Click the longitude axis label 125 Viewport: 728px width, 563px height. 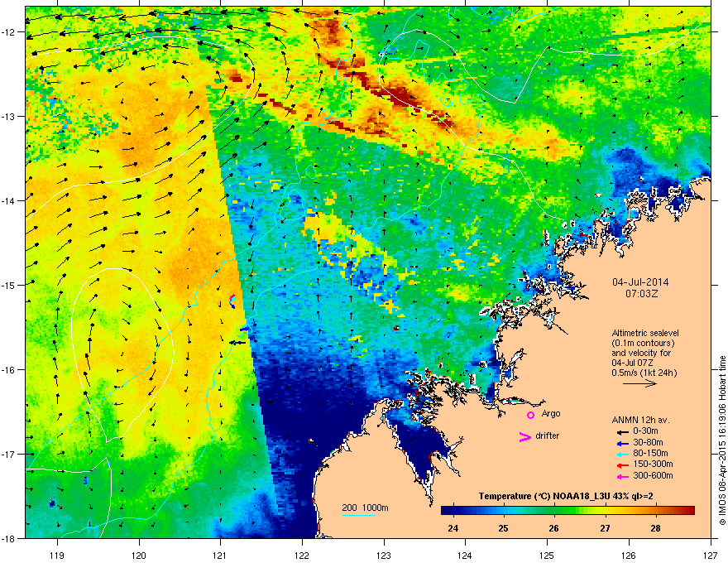coord(547,555)
